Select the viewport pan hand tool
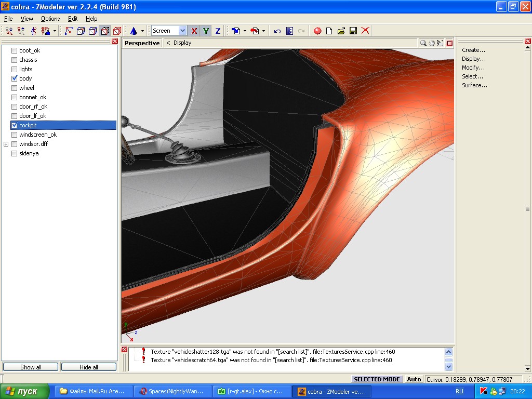The image size is (532, 399). pyautogui.click(x=432, y=43)
